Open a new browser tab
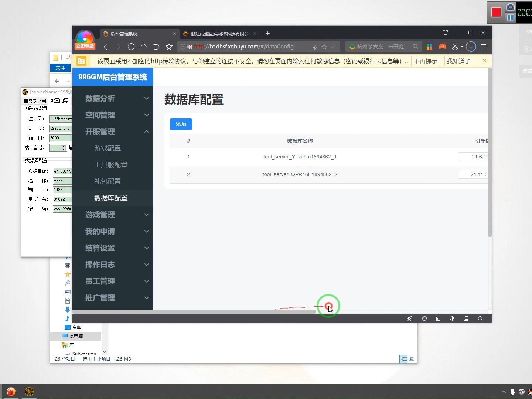This screenshot has height=399, width=532. 267,34
